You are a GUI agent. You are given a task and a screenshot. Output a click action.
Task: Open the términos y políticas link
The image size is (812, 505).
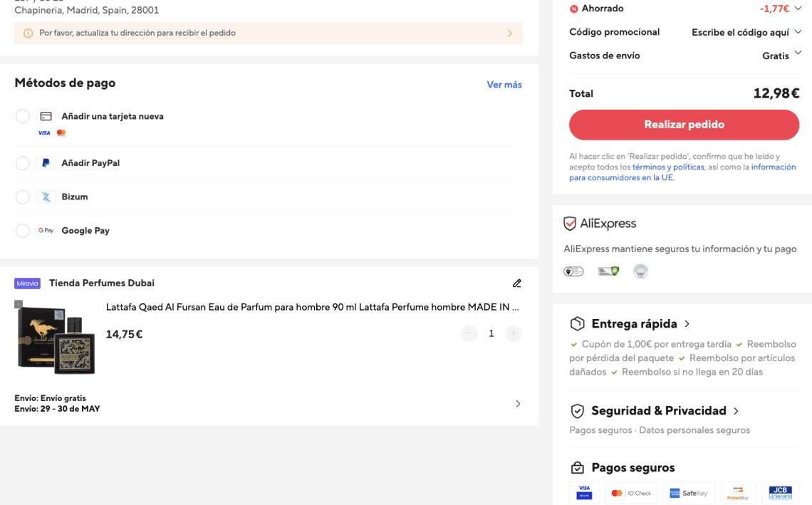(668, 167)
